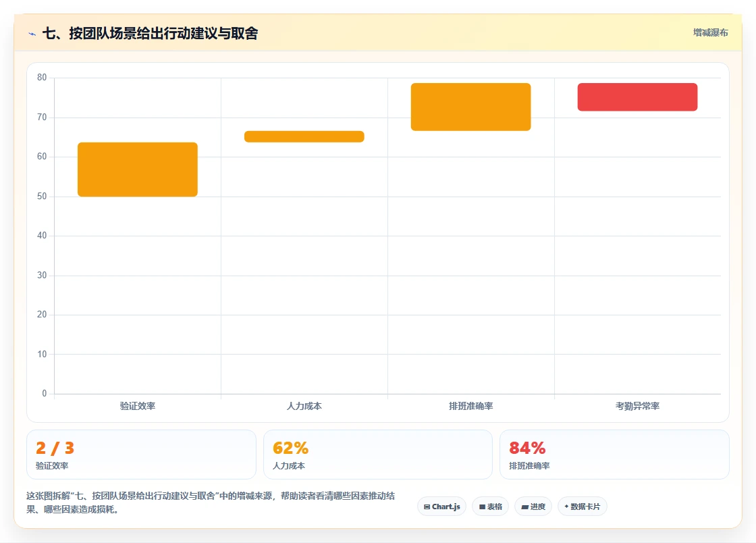The image size is (756, 543).
Task: Click the orange 验证效率 waterfall bar
Action: (x=138, y=170)
